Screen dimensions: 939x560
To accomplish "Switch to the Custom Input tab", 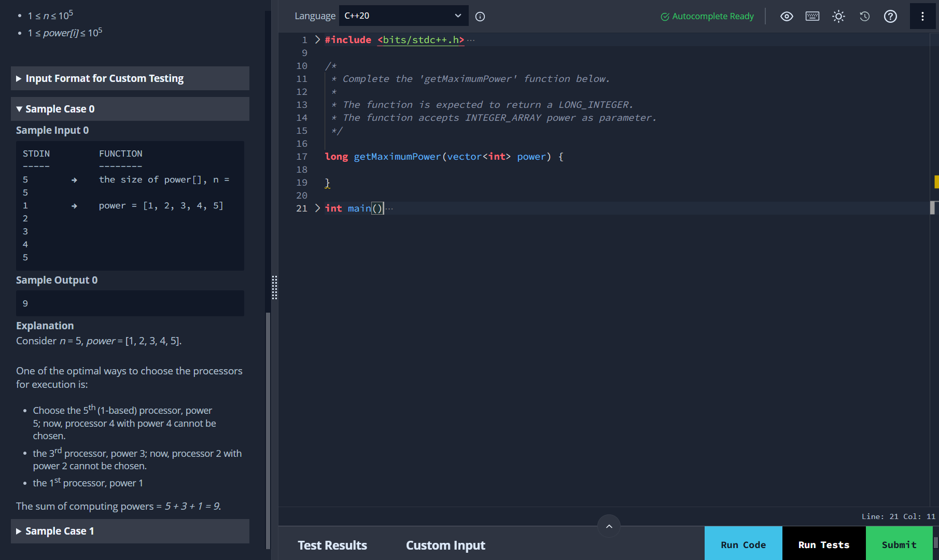I will [445, 545].
